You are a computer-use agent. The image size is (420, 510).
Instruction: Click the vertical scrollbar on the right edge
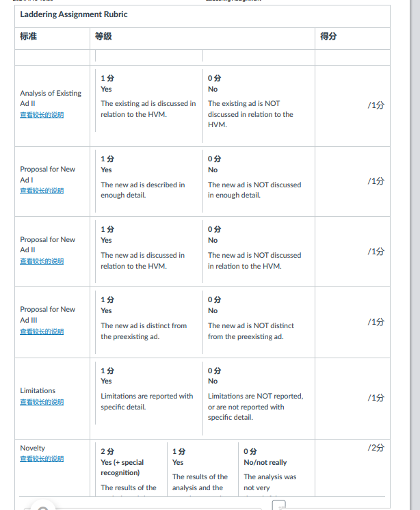click(x=415, y=255)
